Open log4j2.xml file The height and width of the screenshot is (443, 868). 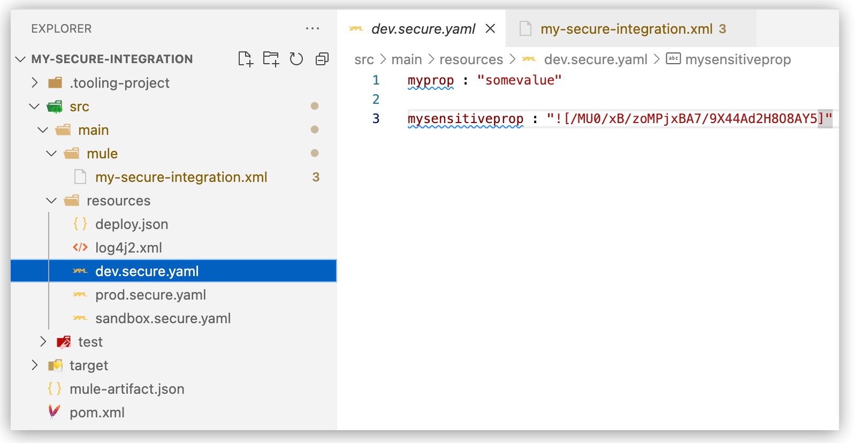(x=173, y=247)
